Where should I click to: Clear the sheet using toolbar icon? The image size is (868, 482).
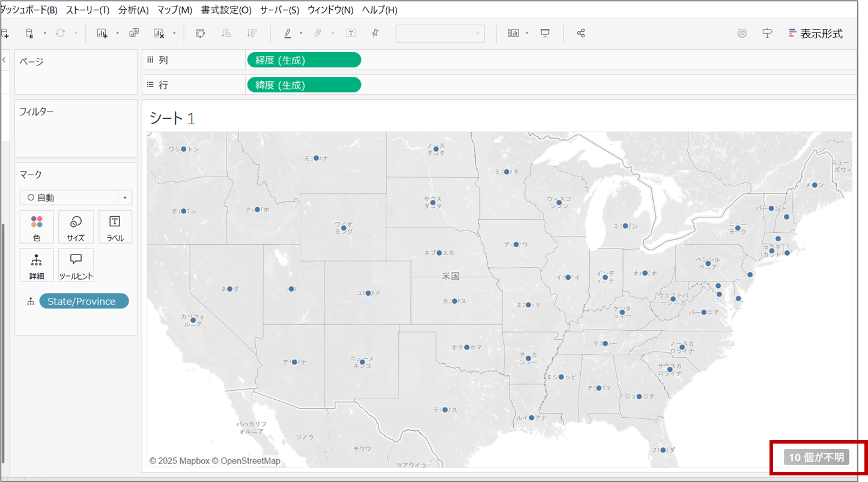coord(159,34)
